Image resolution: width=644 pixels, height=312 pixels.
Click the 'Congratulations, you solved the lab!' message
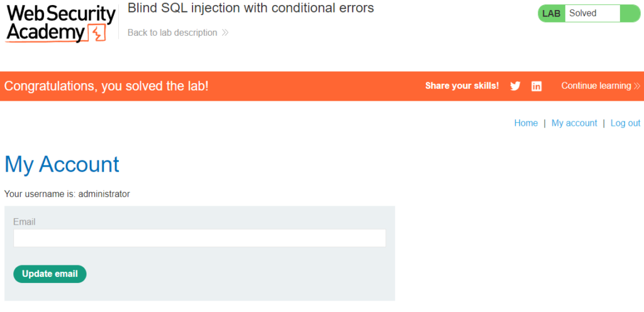click(x=106, y=86)
